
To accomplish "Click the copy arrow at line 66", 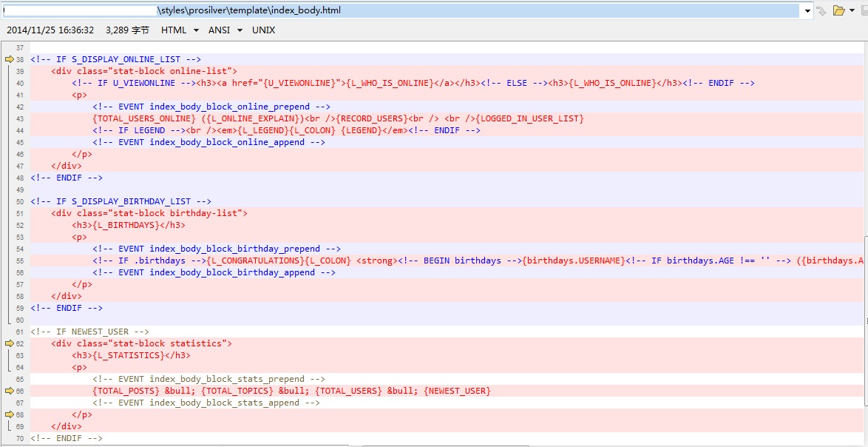I will tap(8, 391).
